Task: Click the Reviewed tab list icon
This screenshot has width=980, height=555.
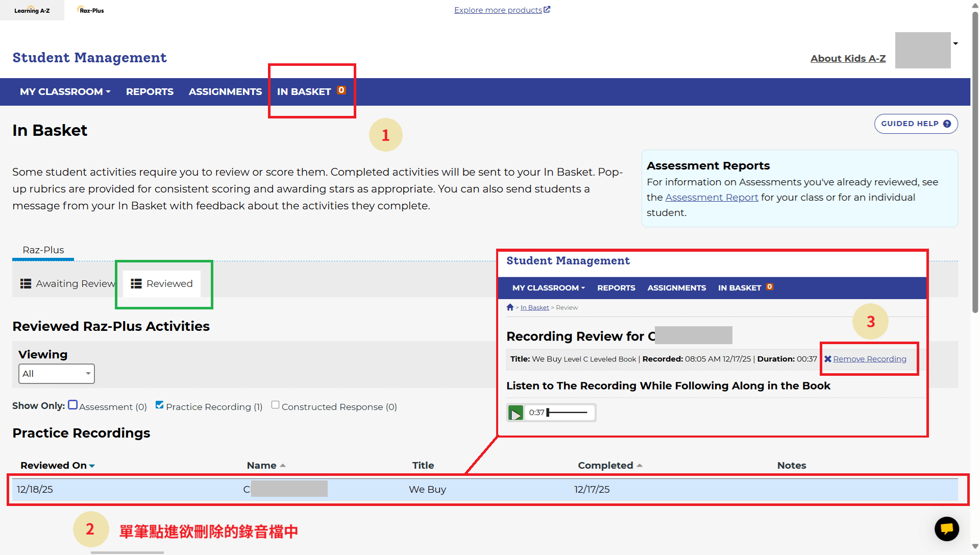Action: coord(136,284)
